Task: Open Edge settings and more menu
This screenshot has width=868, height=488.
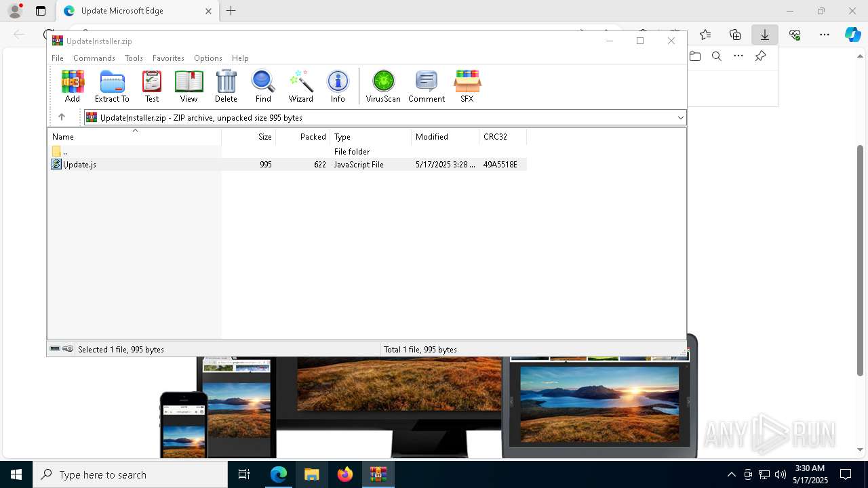Action: pos(825,35)
